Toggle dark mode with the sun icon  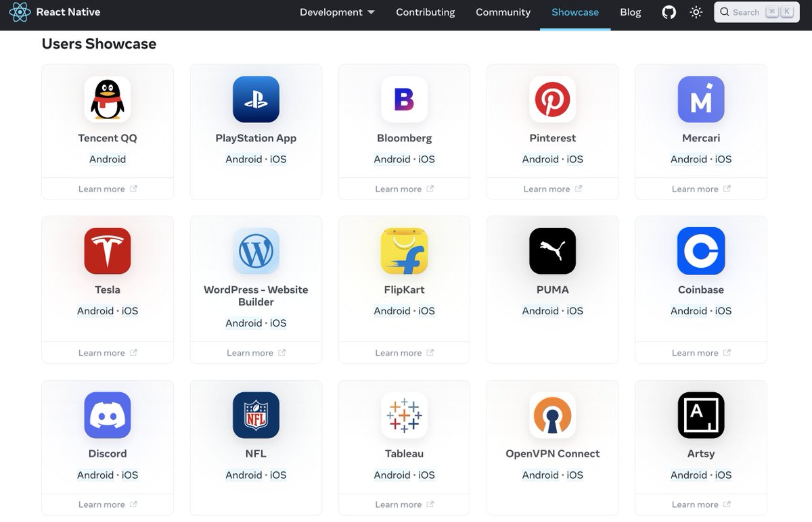696,11
